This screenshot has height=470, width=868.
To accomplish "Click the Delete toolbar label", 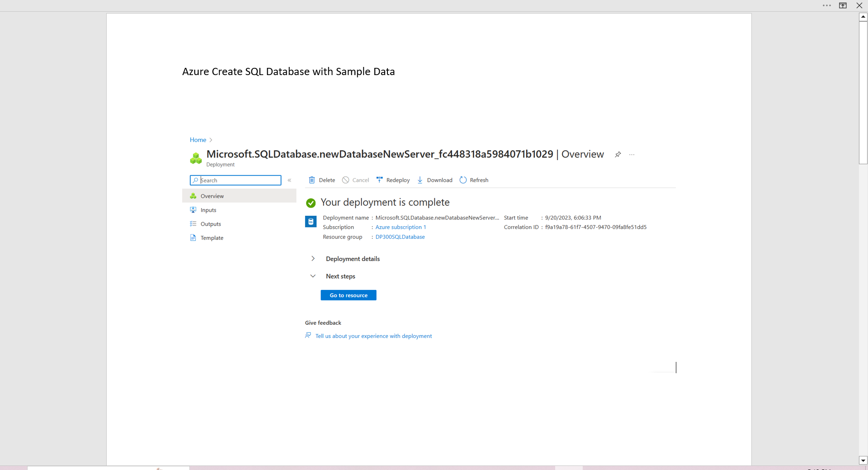I will (x=327, y=180).
